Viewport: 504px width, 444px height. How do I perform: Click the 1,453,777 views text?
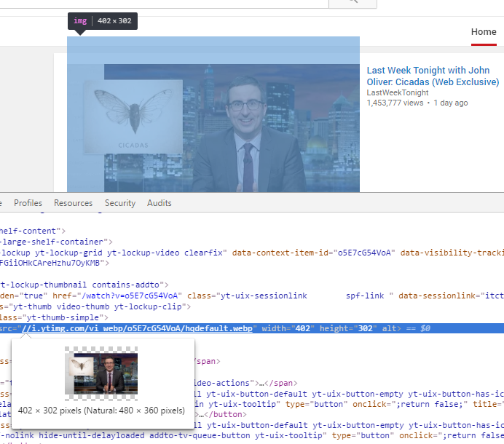395,103
